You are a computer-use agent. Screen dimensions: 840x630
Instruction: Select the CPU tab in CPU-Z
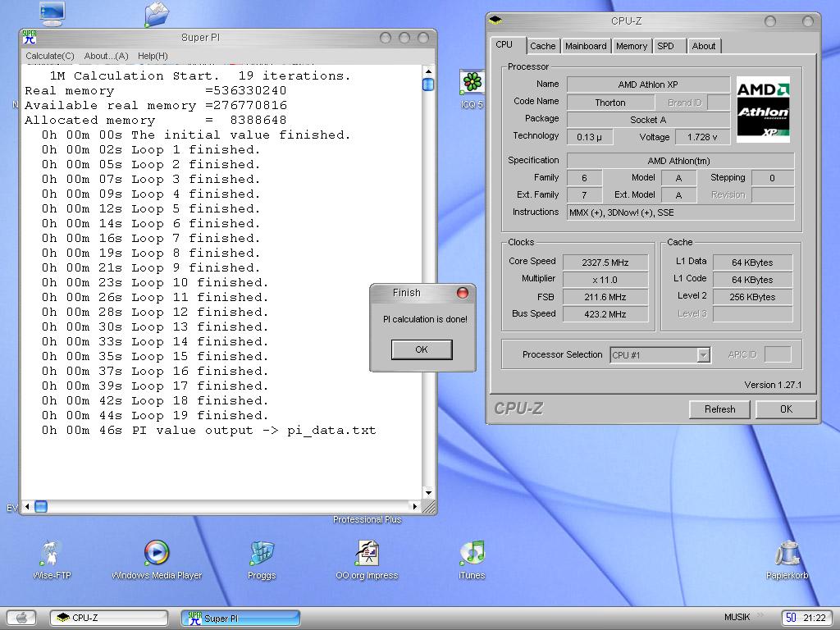click(504, 44)
